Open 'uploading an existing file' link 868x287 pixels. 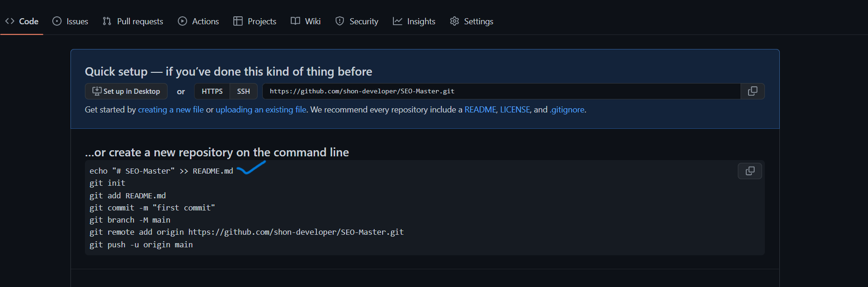point(261,110)
